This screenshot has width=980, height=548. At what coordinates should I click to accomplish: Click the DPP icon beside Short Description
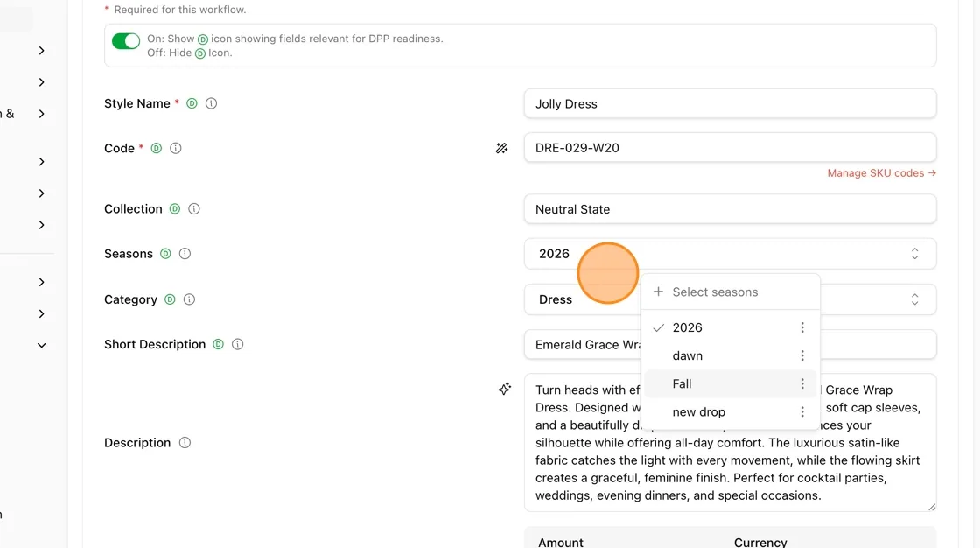click(218, 344)
